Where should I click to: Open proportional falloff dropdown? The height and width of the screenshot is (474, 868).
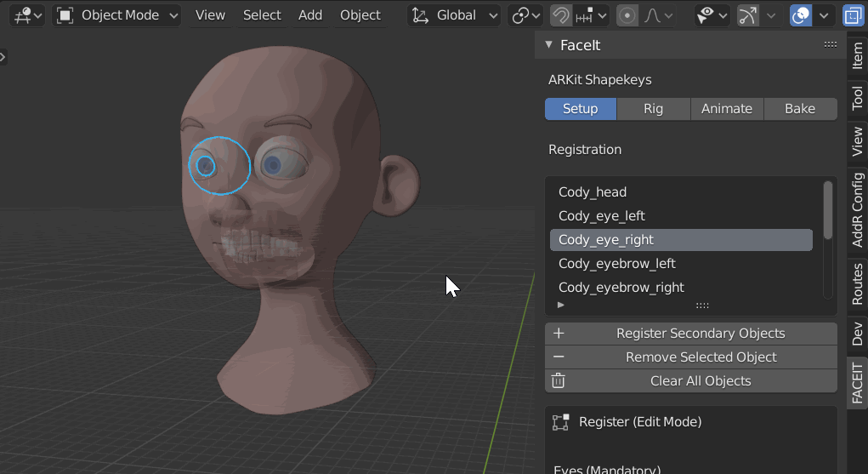(x=658, y=15)
